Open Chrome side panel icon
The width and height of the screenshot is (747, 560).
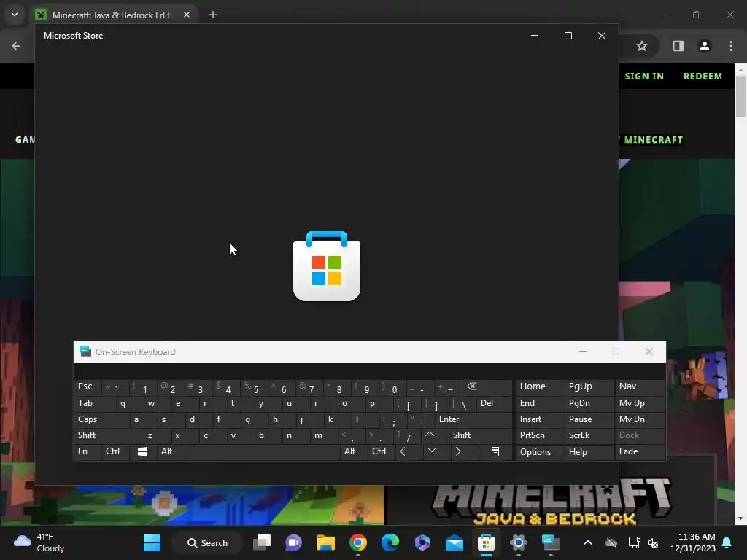[x=678, y=46]
